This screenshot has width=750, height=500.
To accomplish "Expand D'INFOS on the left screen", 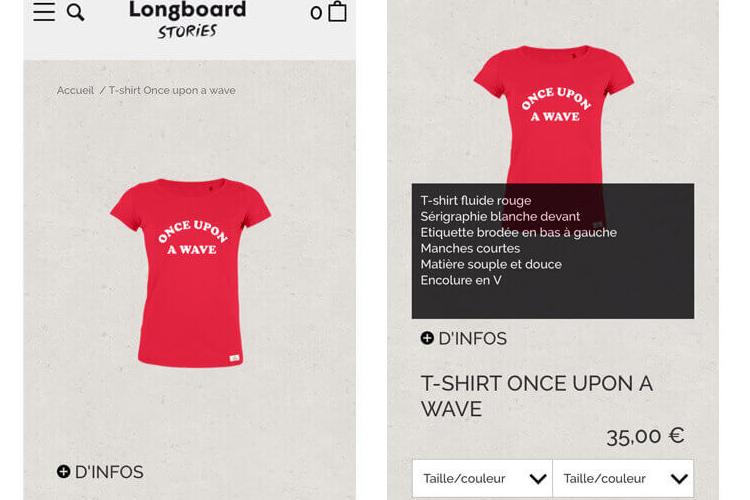I will (x=100, y=472).
